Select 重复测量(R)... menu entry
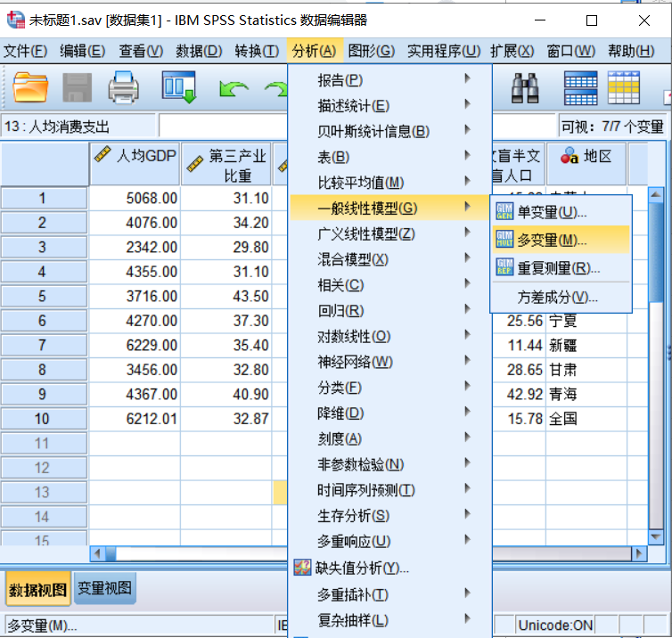Image resolution: width=672 pixels, height=638 pixels. pos(561,268)
